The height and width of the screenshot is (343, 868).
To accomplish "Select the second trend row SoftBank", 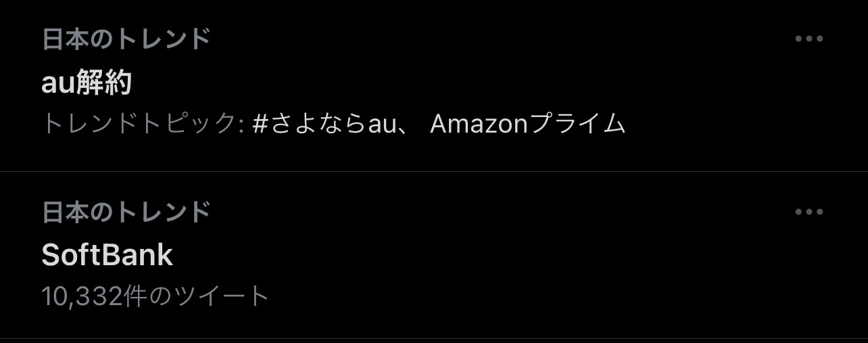I will pos(434,255).
